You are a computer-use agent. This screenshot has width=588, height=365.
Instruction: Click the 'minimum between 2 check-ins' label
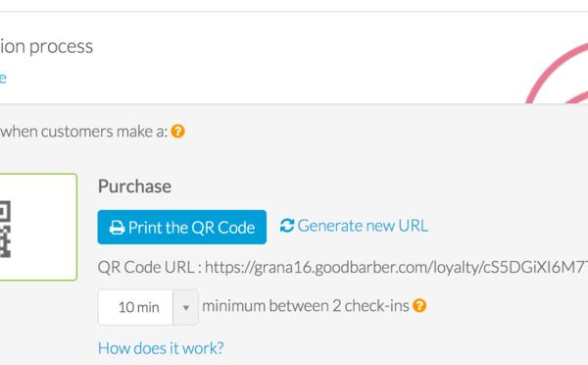[306, 306]
